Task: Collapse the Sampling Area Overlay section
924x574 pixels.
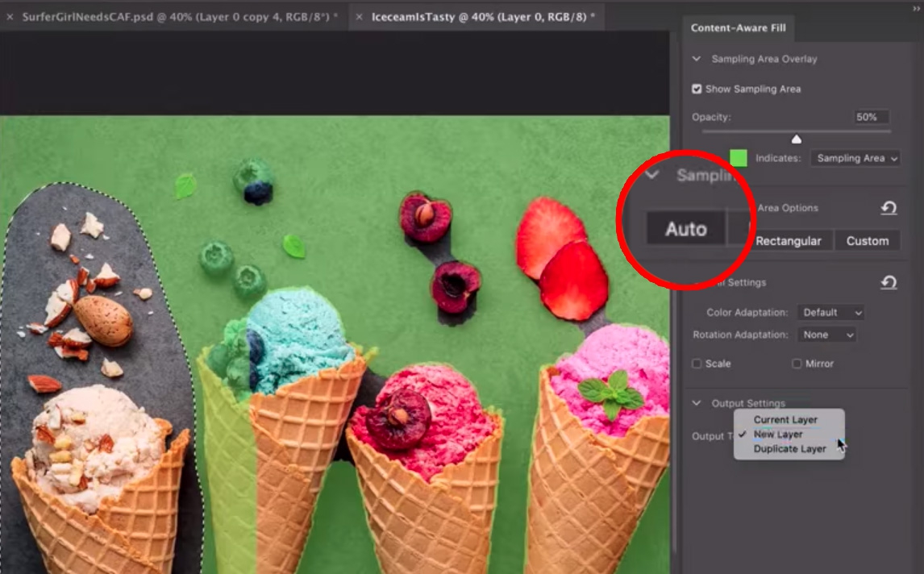Action: pos(697,59)
